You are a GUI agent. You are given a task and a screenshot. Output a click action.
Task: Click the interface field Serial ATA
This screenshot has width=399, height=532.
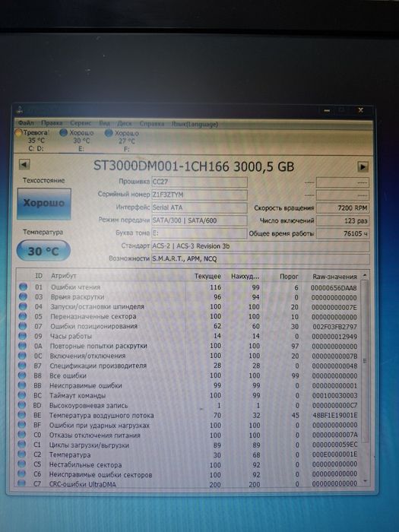point(199,207)
